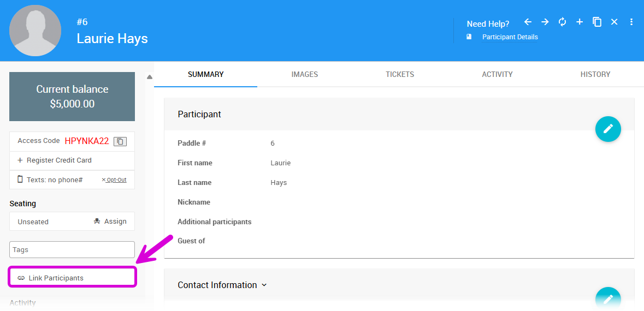Go to next participant with forward arrow
Screen dimensions: 644x311
click(x=545, y=22)
